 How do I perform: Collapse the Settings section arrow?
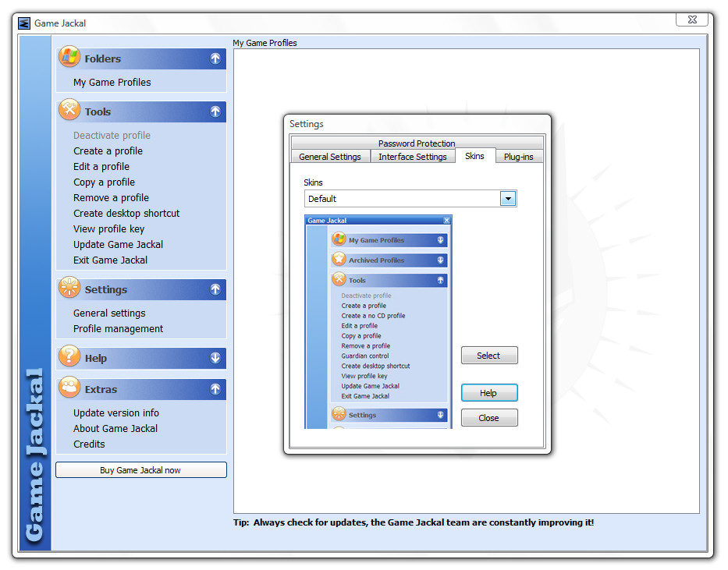pos(215,289)
